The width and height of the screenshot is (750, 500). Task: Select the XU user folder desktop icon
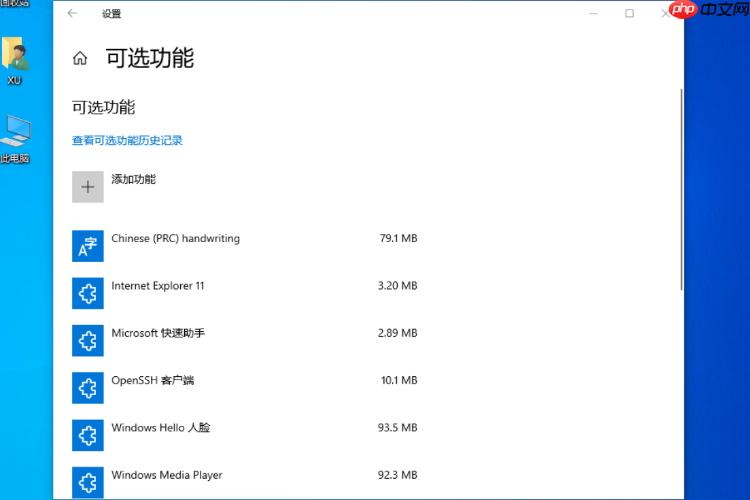[15, 61]
